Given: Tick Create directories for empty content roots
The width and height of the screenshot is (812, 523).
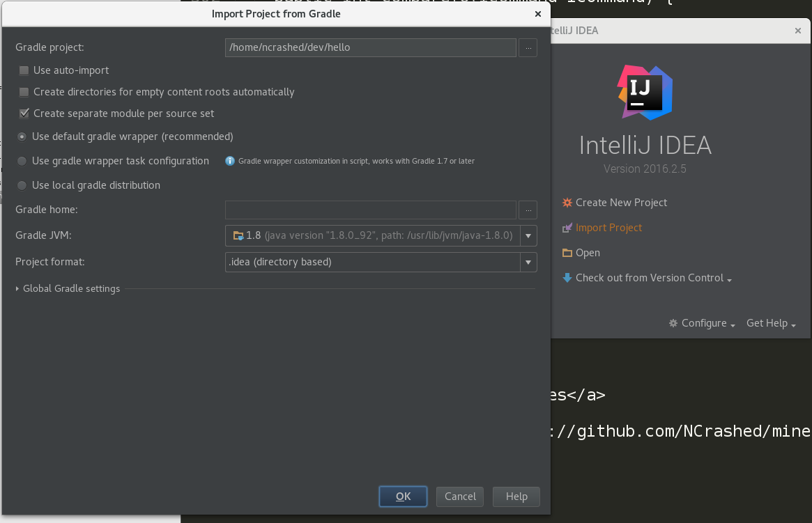Looking at the screenshot, I should click(24, 92).
